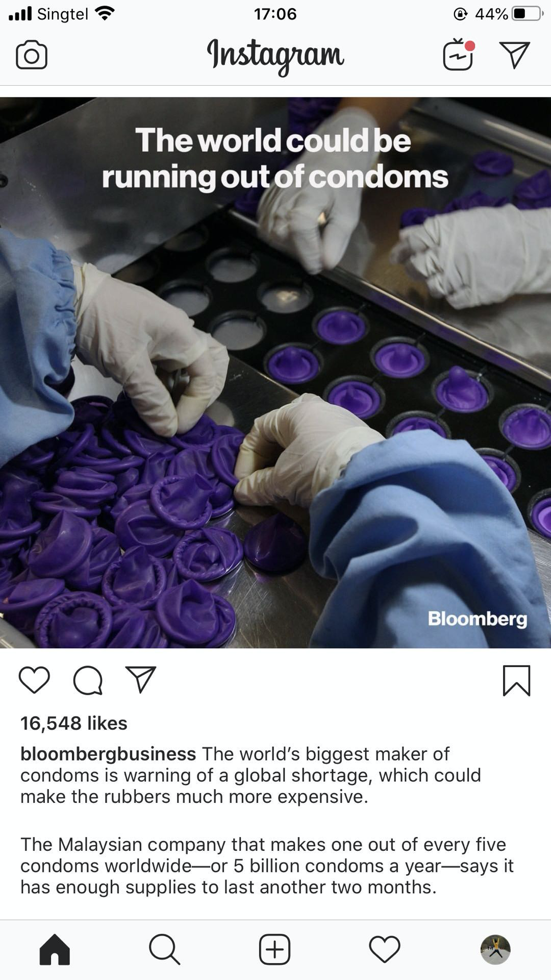Tap the Instagram logo in the header

pyautogui.click(x=275, y=56)
